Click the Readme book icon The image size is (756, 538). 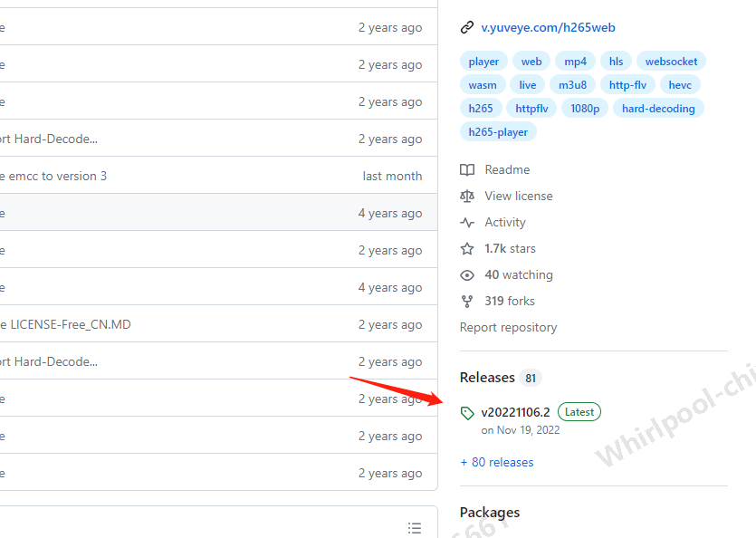(x=466, y=169)
